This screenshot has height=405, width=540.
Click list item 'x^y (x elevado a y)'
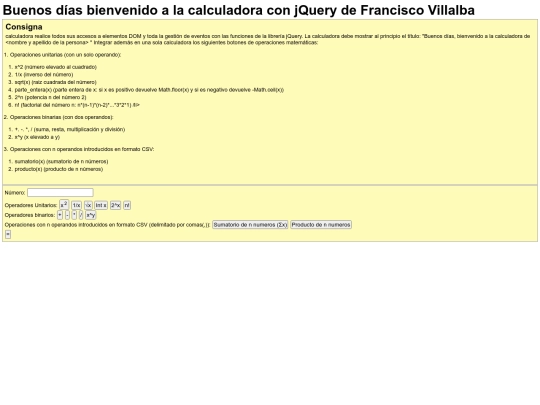tap(37, 137)
